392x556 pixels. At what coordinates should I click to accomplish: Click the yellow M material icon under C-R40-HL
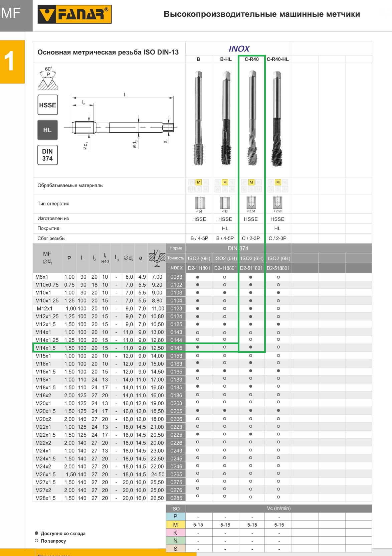click(x=278, y=182)
